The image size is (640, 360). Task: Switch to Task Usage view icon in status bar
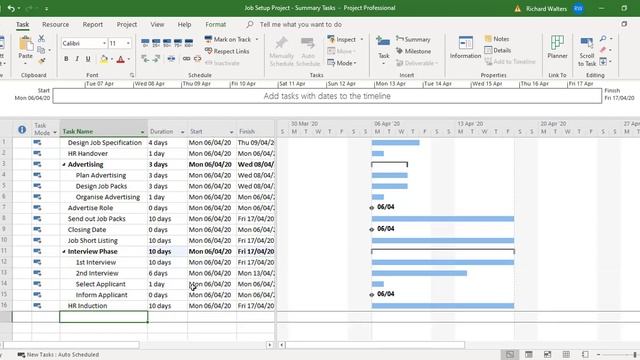point(529,354)
